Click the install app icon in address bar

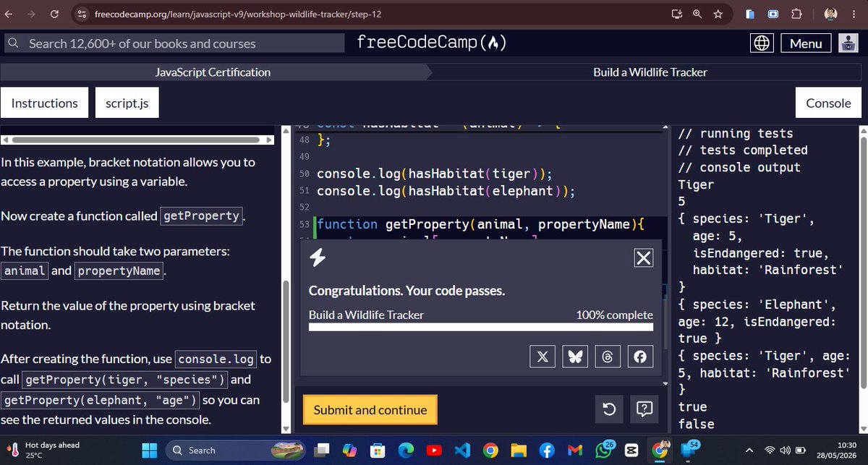point(677,14)
